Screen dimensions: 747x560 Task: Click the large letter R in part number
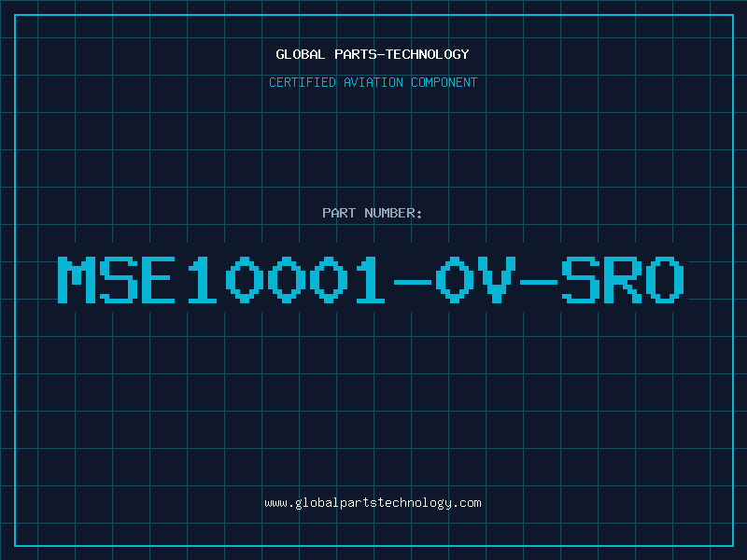click(623, 280)
